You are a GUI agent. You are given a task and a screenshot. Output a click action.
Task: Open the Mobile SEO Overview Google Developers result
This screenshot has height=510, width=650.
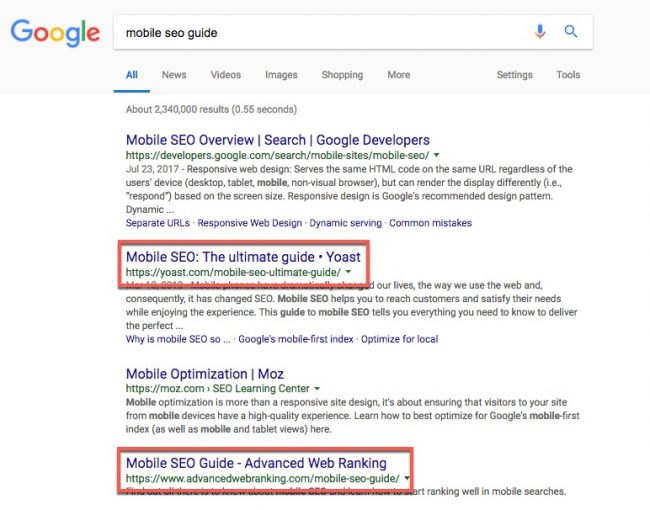click(277, 140)
